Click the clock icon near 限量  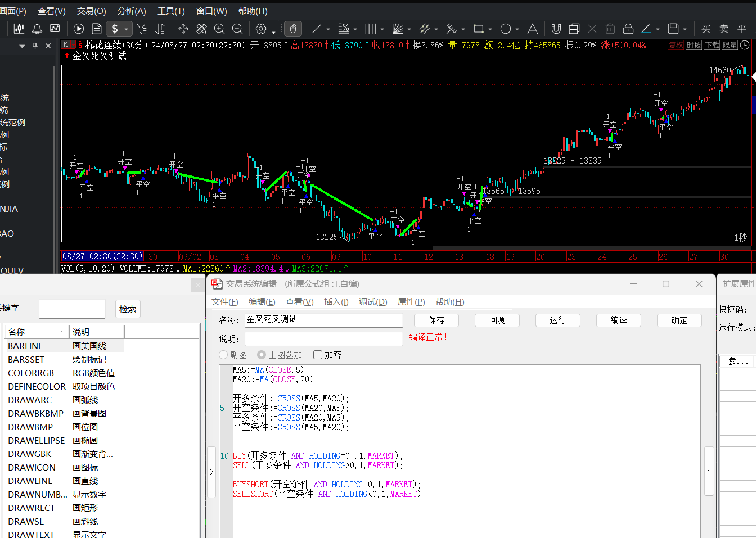pos(745,45)
